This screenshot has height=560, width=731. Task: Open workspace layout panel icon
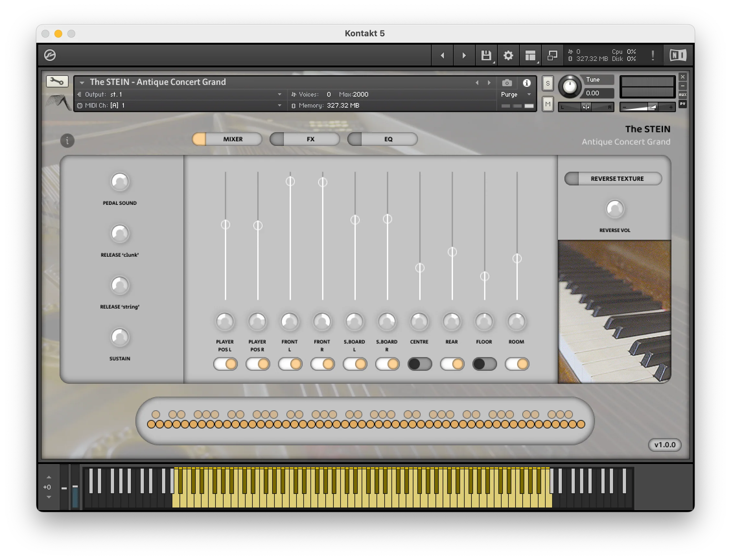(x=530, y=55)
